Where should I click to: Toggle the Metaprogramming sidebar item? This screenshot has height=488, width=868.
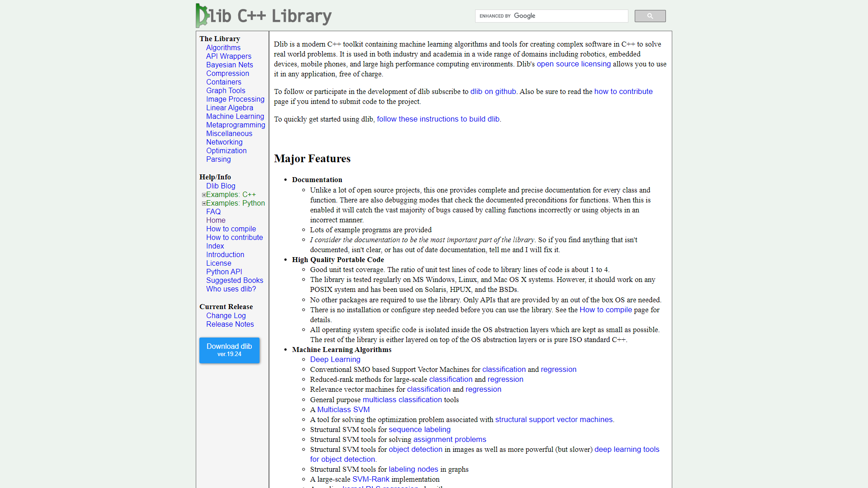point(236,125)
